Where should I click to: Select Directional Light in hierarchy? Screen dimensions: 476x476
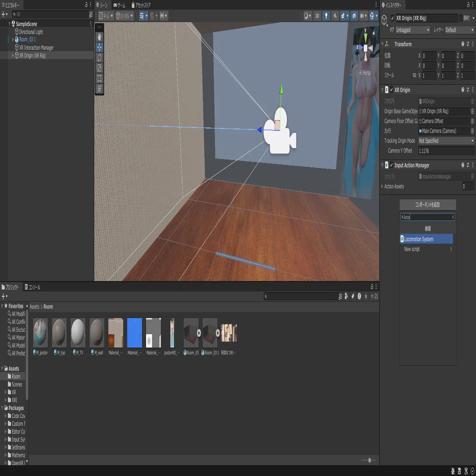point(31,32)
